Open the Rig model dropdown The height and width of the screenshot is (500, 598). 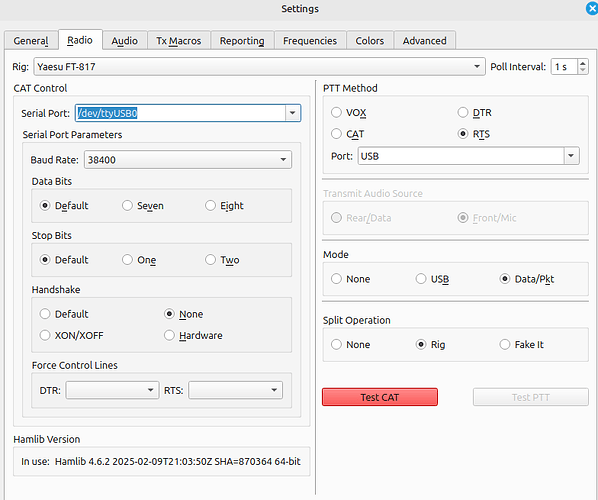[x=259, y=67]
